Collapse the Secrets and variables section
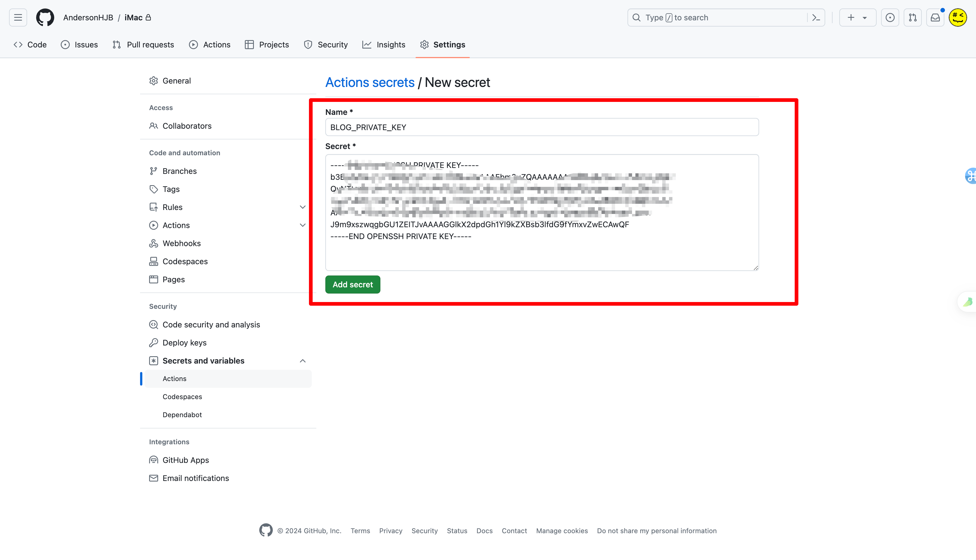976x560 pixels. [303, 361]
